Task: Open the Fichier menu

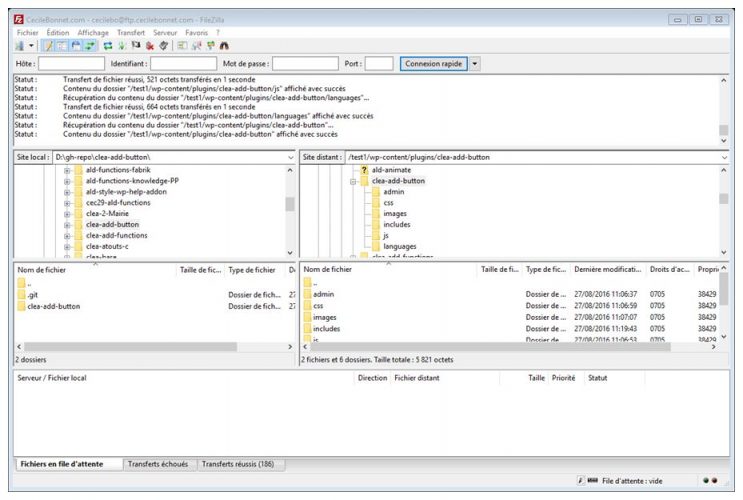Action: 27,33
